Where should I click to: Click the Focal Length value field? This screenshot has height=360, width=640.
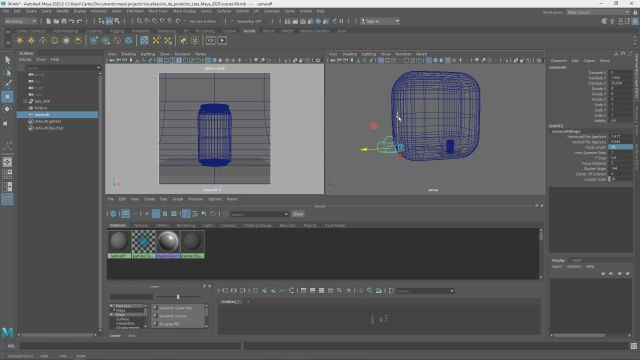click(620, 147)
